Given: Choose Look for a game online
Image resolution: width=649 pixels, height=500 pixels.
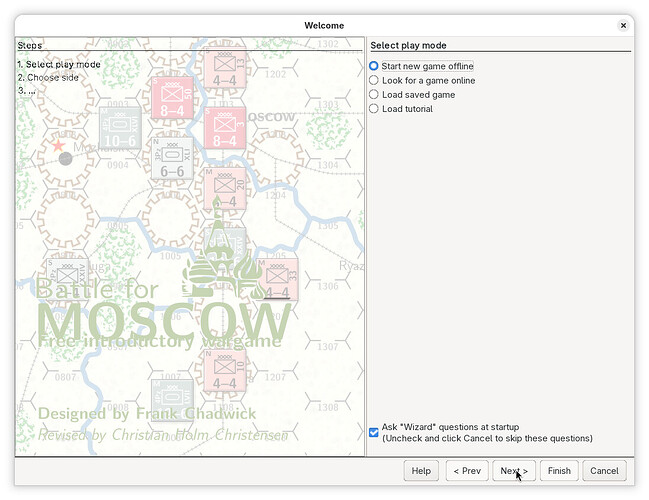Looking at the screenshot, I should pos(375,80).
